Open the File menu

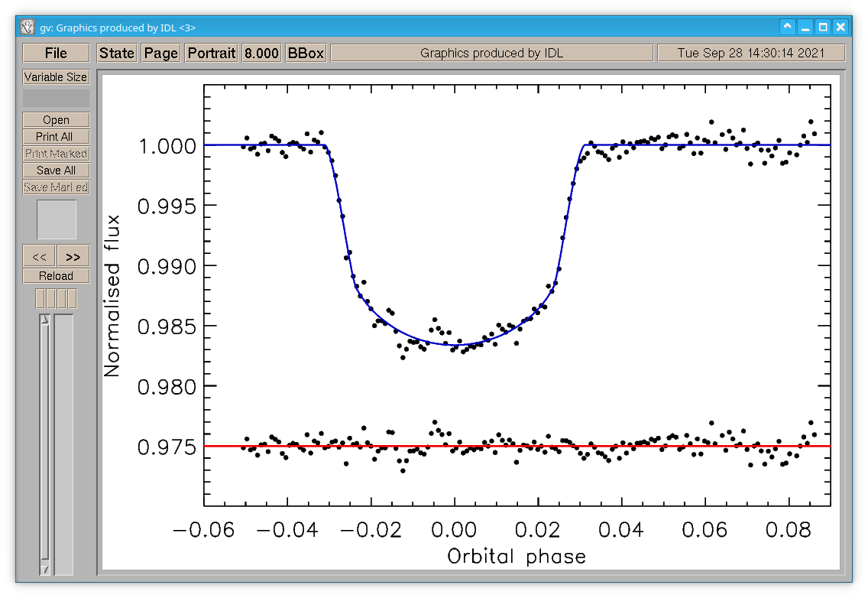pos(56,54)
